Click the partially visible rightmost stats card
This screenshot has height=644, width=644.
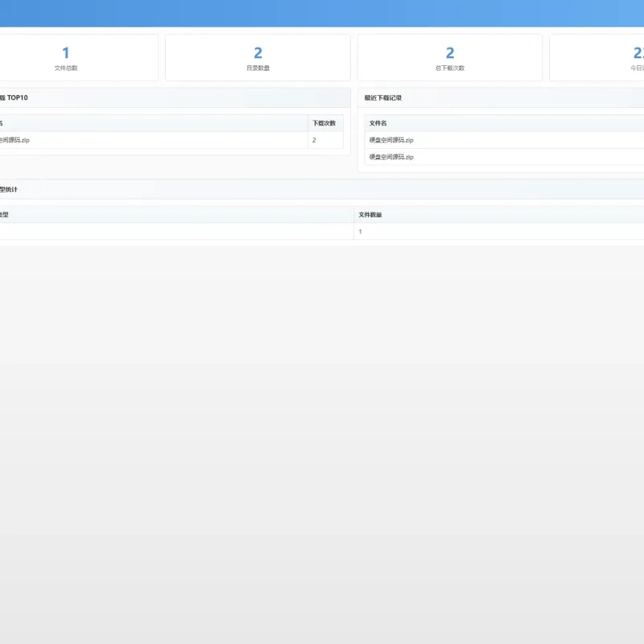tap(597, 57)
